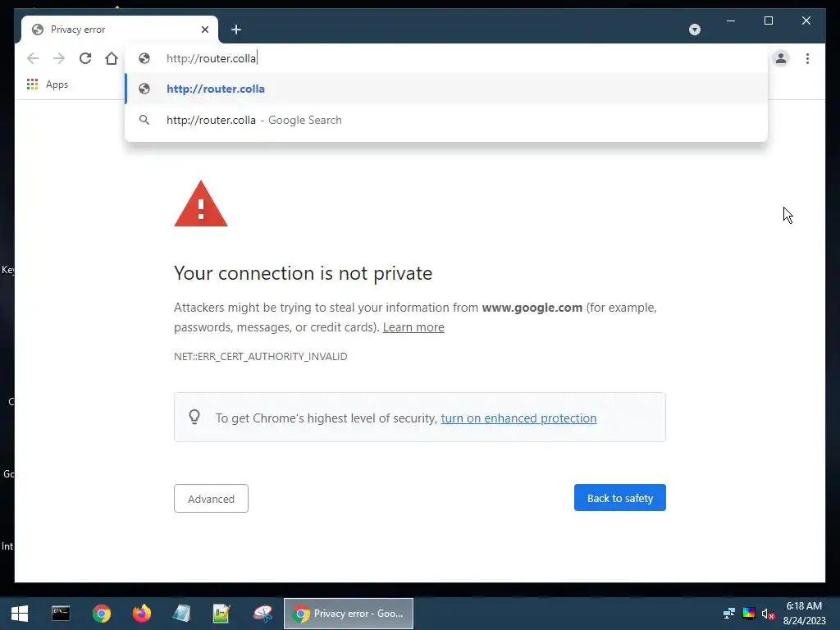Click the NET::ERR_CERT_AUTHORITY_INVALID error code

click(260, 356)
